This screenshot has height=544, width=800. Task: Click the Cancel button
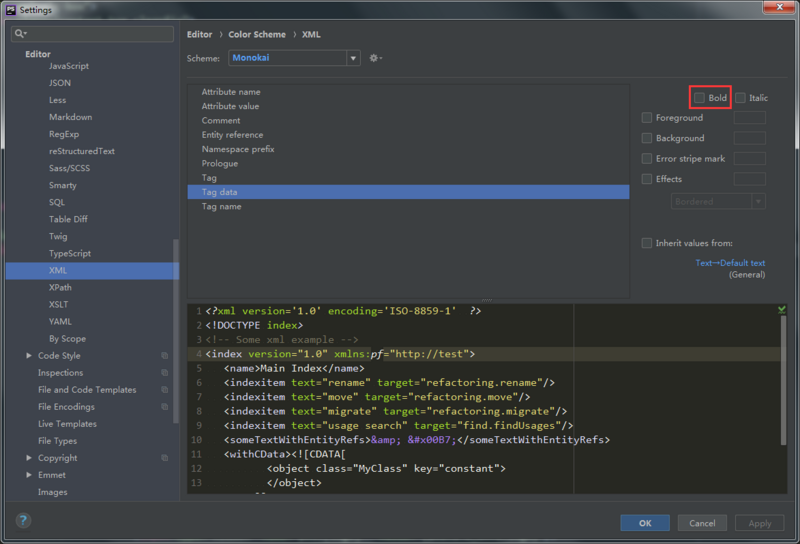tap(702, 523)
